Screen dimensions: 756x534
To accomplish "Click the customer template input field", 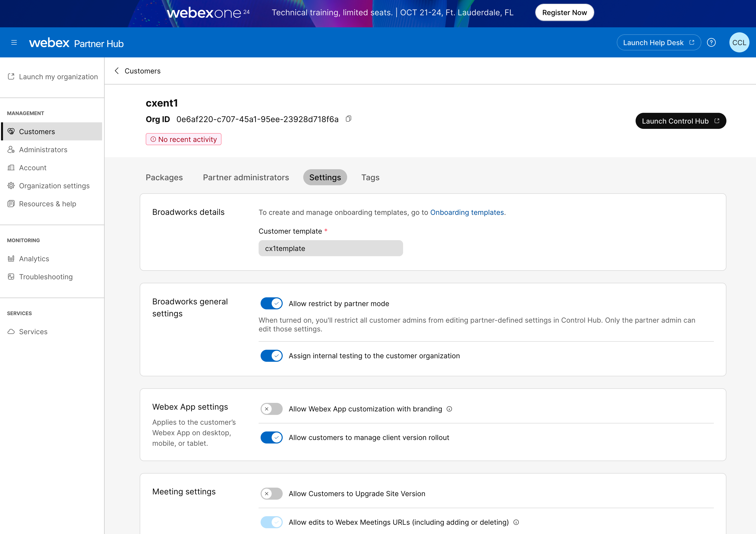I will (331, 248).
